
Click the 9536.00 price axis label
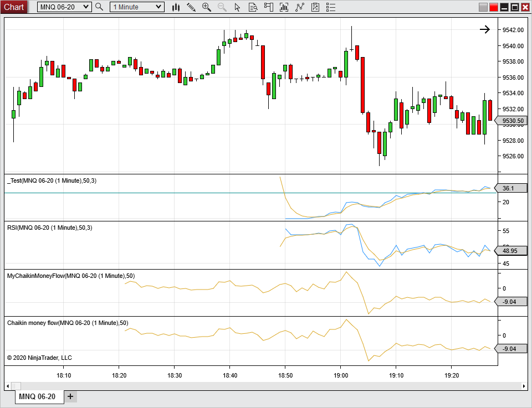[513, 78]
